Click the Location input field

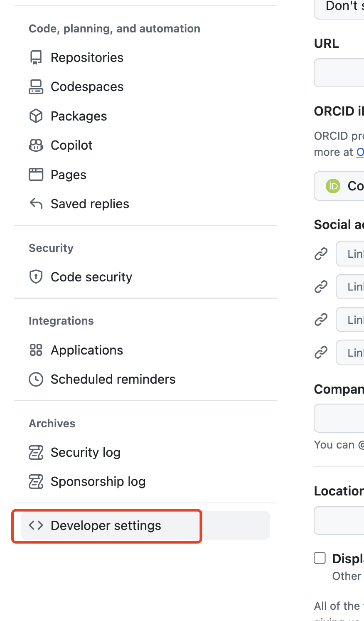[x=339, y=520]
